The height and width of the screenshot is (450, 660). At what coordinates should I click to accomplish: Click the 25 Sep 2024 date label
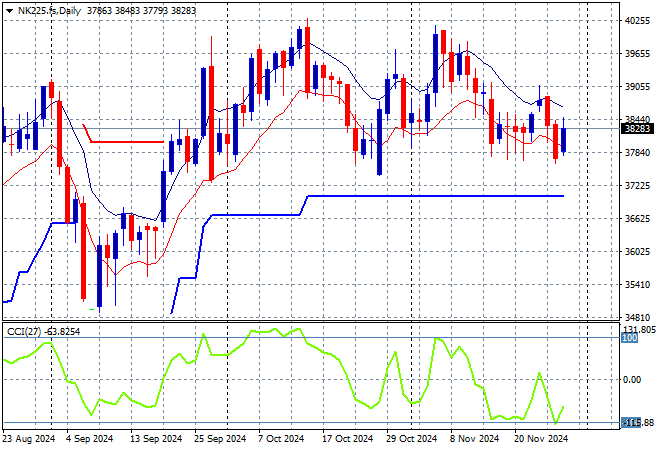pyautogui.click(x=221, y=438)
